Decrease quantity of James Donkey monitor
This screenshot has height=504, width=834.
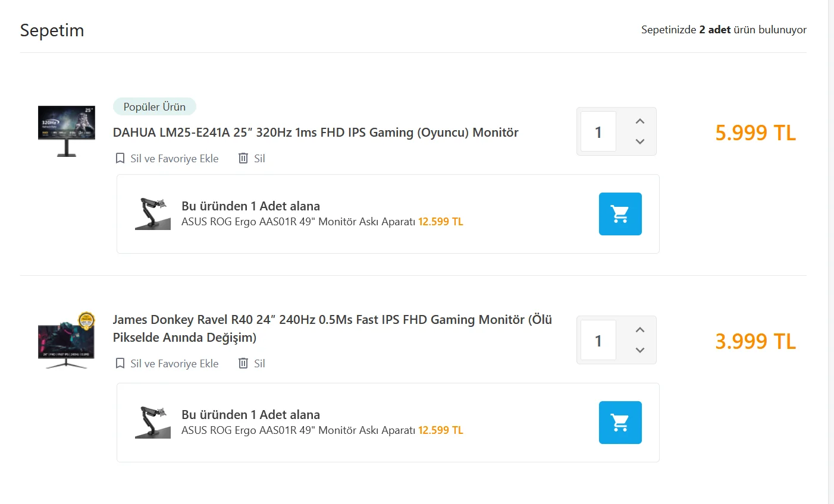point(640,350)
